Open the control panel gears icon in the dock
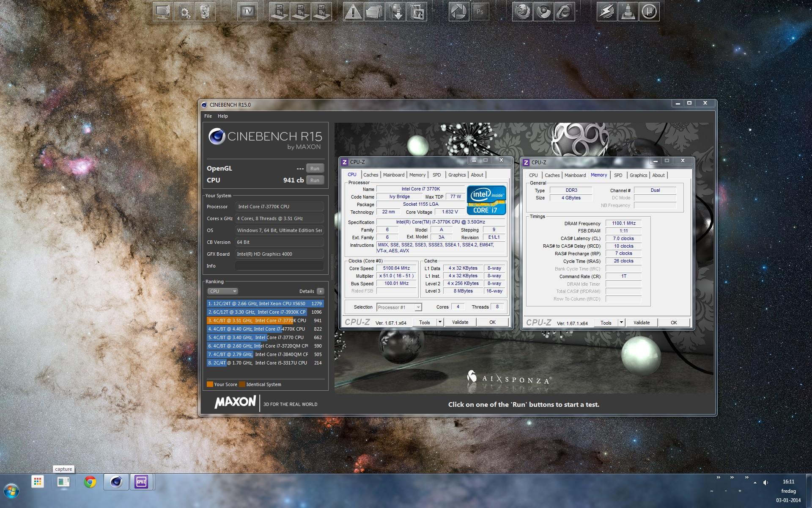Screen dimensions: 812x508 (184, 11)
